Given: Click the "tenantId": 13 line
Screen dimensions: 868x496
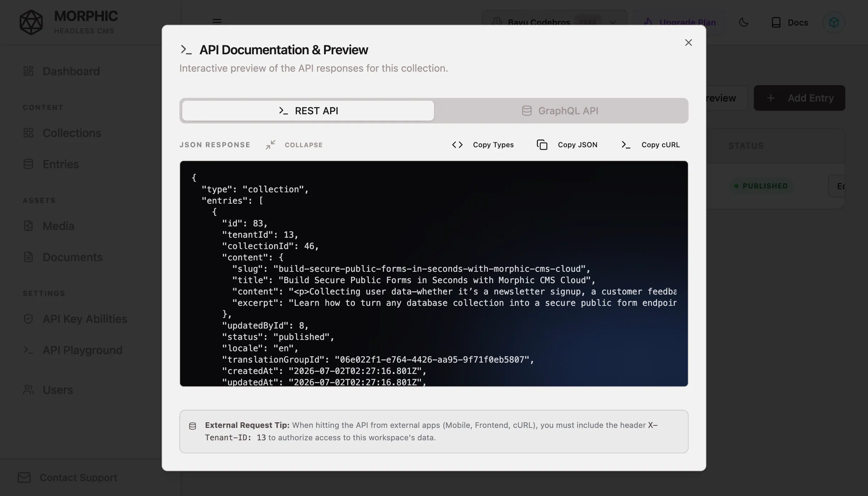Looking at the screenshot, I should pyautogui.click(x=260, y=235).
